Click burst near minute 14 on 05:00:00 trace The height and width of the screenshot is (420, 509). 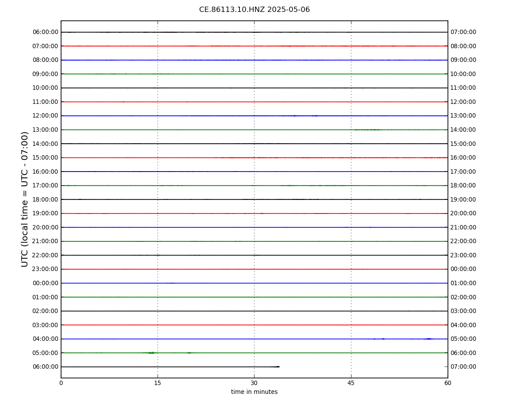[x=151, y=353]
